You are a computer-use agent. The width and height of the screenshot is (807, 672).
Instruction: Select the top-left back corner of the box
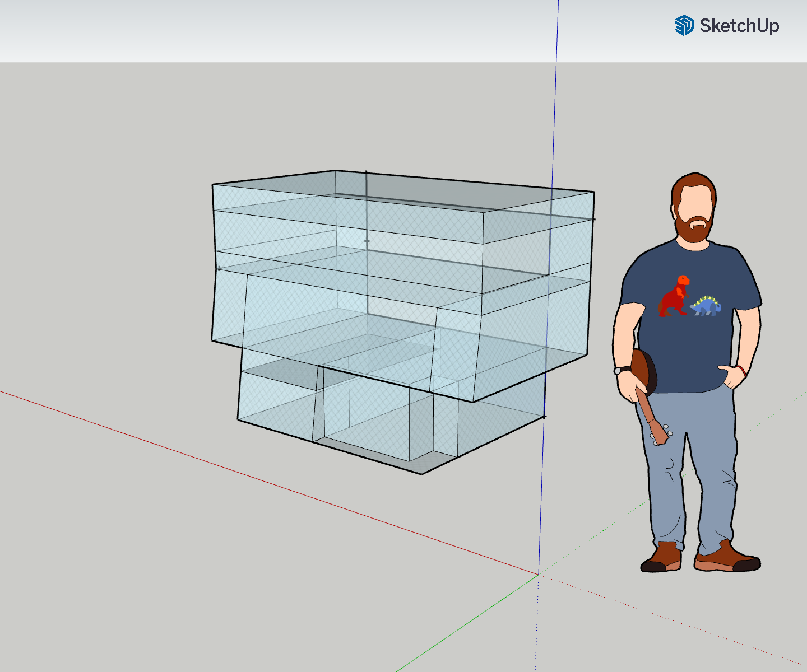[x=335, y=171]
